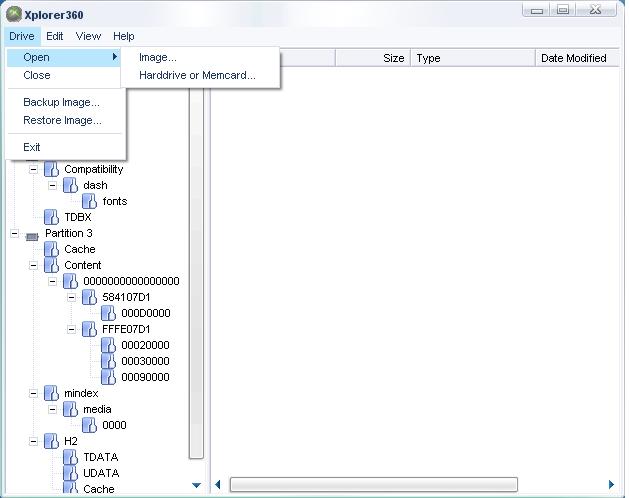Click file list scroll left arrow
The width and height of the screenshot is (629, 498).
click(217, 485)
